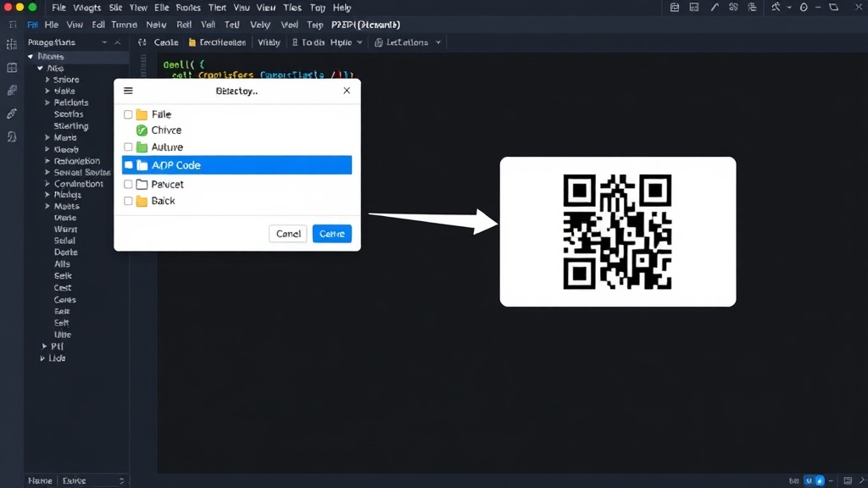Click the second icon in the left sidebar
868x488 pixels.
coord(12,68)
